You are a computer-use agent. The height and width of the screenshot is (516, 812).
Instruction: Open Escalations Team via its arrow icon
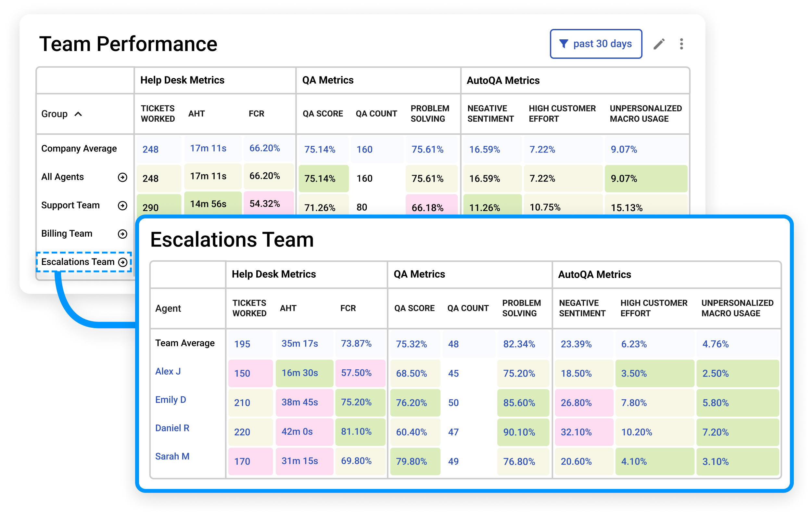tap(123, 262)
